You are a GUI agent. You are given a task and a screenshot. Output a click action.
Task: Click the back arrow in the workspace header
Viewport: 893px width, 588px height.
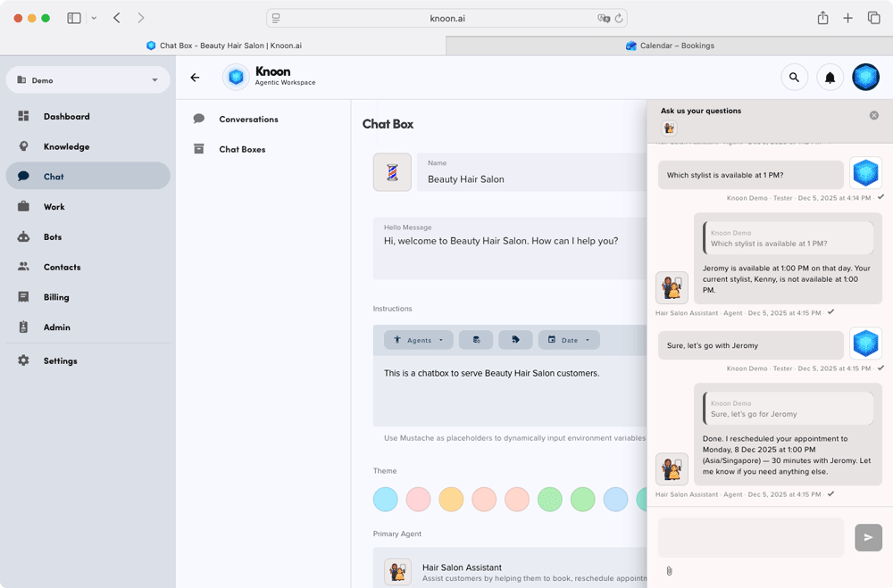click(195, 77)
